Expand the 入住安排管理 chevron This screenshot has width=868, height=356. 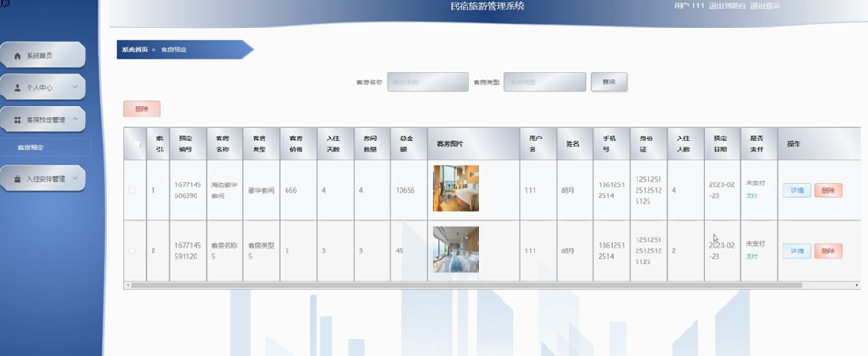point(75,178)
